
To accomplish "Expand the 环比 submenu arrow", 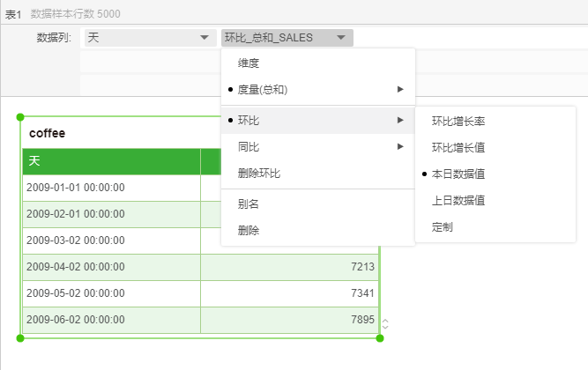I will tap(400, 120).
